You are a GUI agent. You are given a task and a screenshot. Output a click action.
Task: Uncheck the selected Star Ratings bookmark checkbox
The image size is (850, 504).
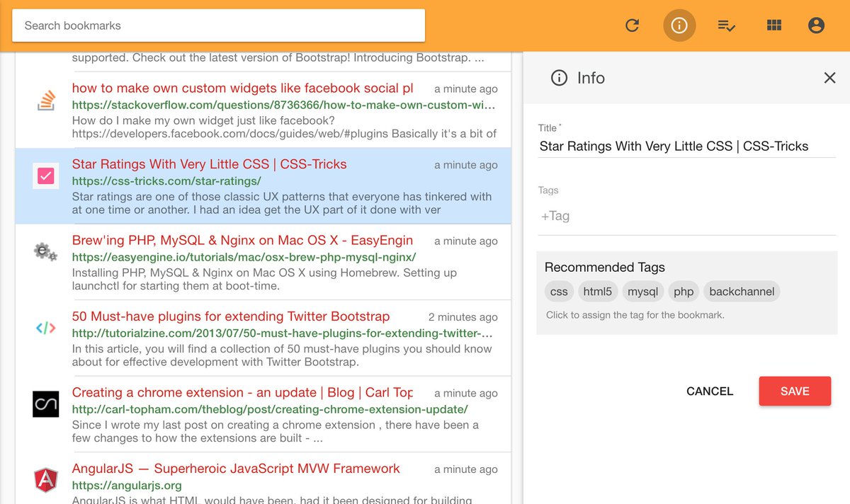[45, 176]
